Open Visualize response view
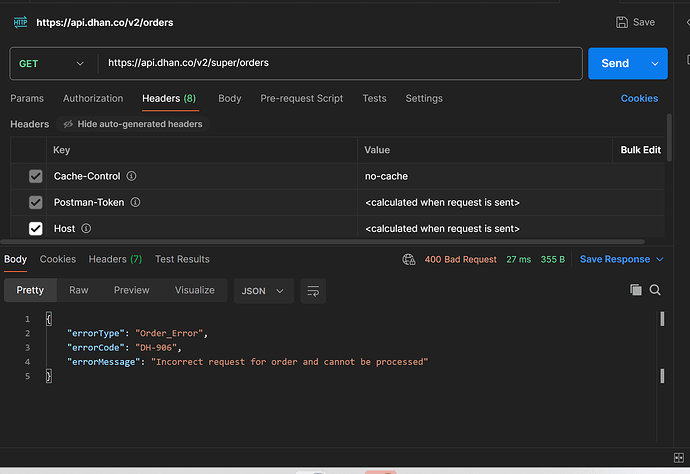Viewport: 690px width, 474px height. point(195,290)
